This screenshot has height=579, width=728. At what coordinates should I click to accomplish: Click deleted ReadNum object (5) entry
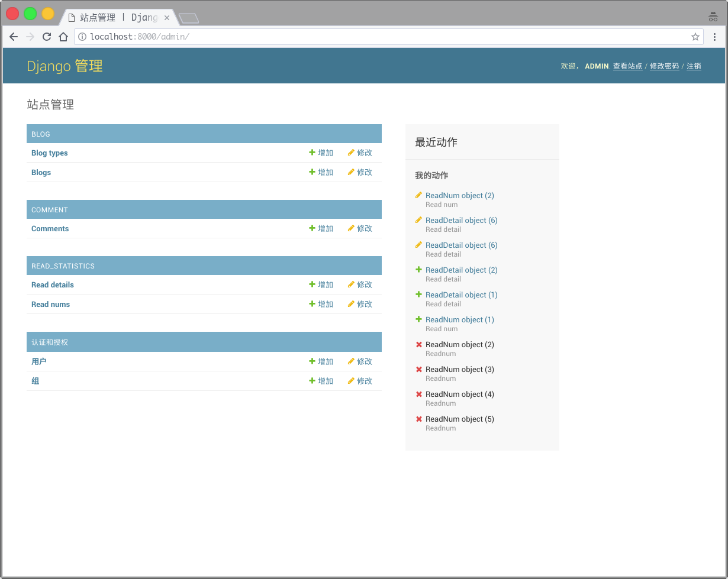click(x=460, y=419)
